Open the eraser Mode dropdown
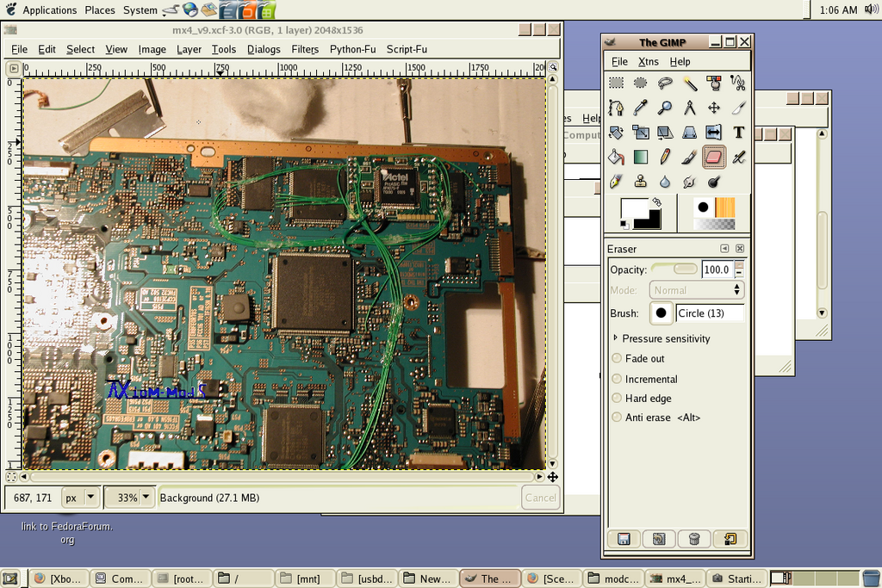This screenshot has height=588, width=882. tap(696, 289)
